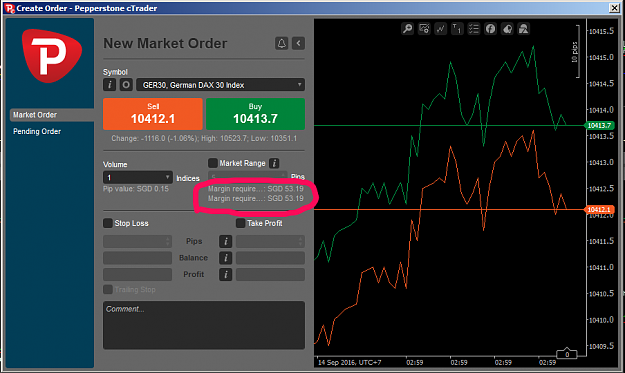Click the Stop Loss profit input field
Image resolution: width=625 pixels, height=373 pixels.
coord(138,274)
